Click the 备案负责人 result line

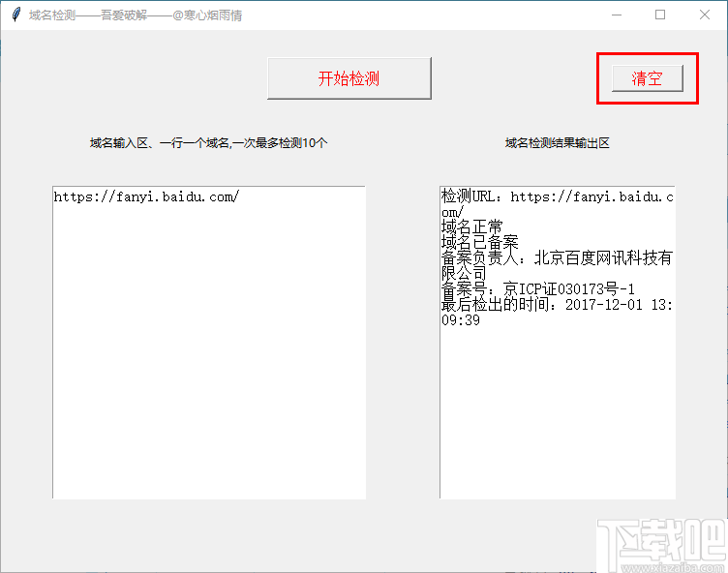(557, 265)
